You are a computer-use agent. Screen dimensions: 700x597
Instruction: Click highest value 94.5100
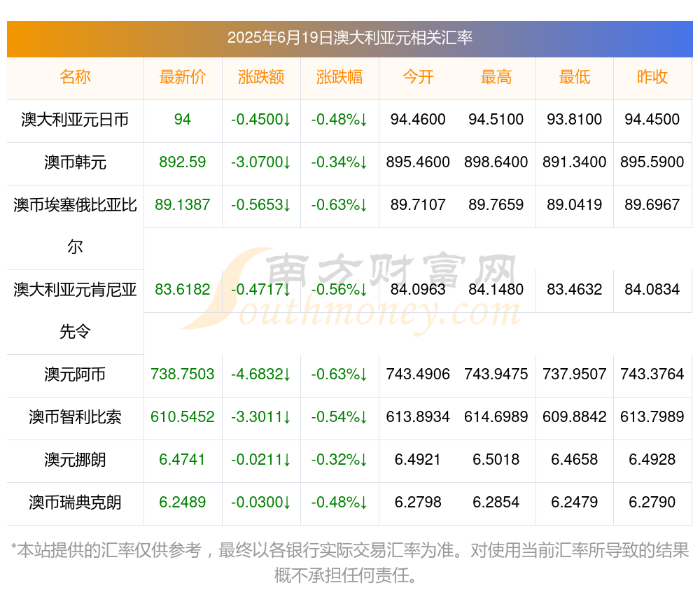(496, 120)
